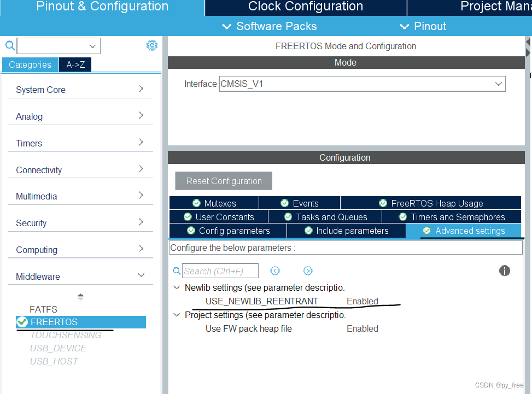
Task: Collapse the Newlib settings section
Action: tap(177, 287)
